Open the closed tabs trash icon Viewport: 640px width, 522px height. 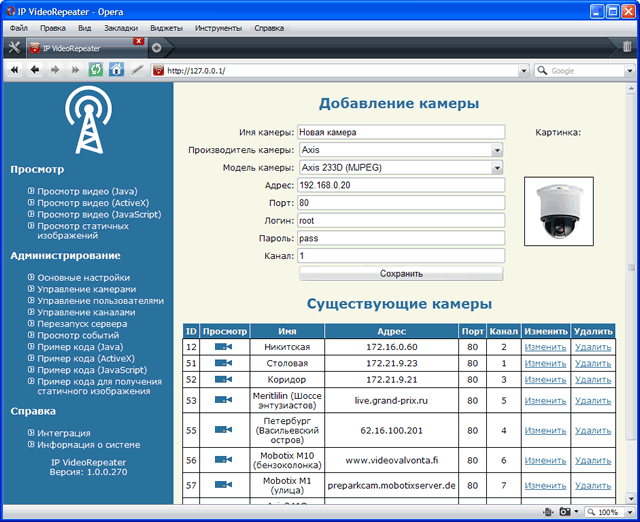(627, 47)
